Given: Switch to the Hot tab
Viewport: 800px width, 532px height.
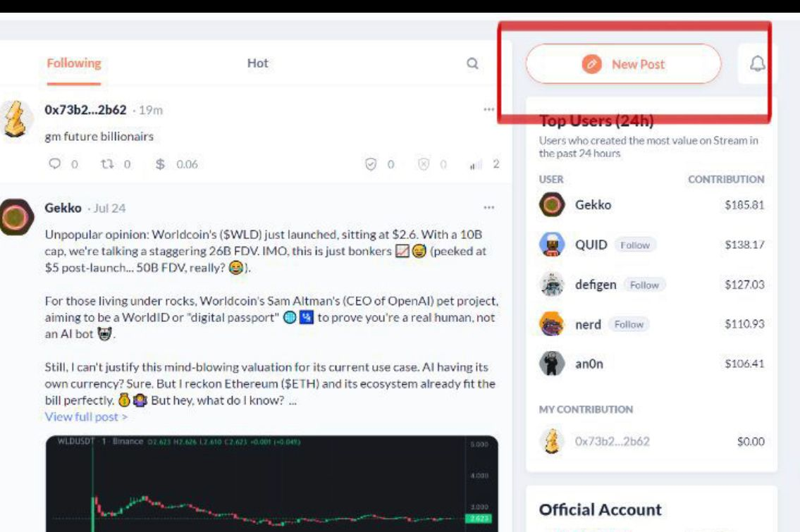Looking at the screenshot, I should click(258, 63).
